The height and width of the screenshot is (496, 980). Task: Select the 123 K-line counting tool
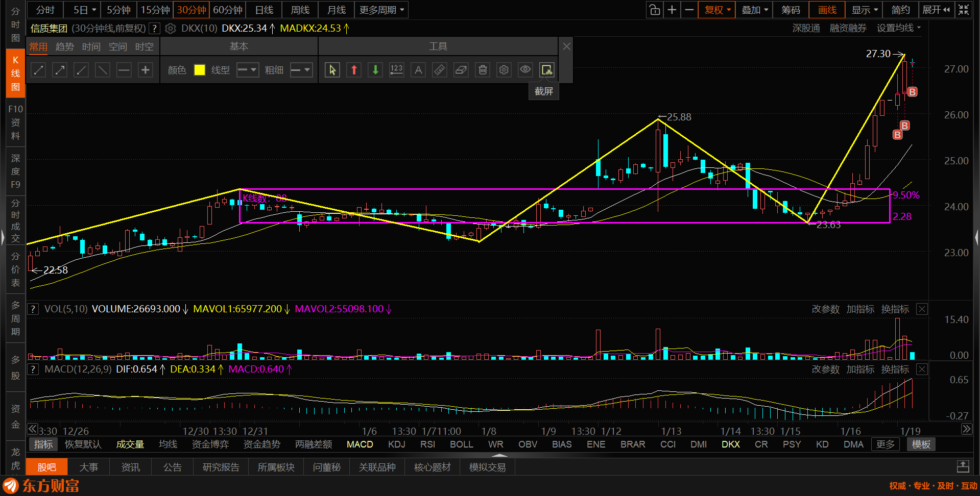(397, 70)
